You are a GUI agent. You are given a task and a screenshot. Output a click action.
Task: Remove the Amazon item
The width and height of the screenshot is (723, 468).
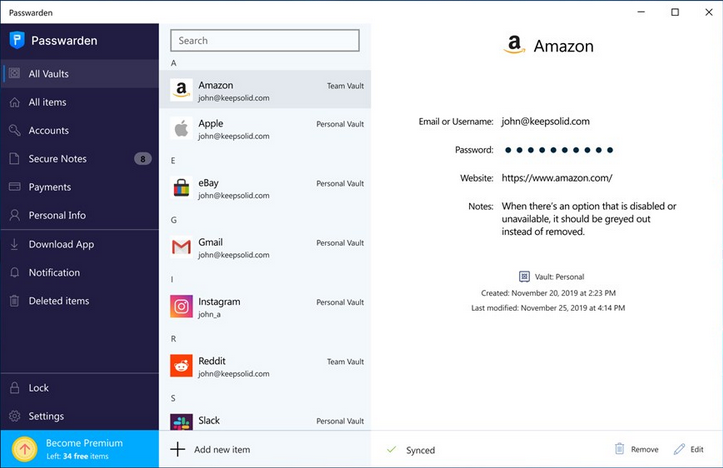637,449
